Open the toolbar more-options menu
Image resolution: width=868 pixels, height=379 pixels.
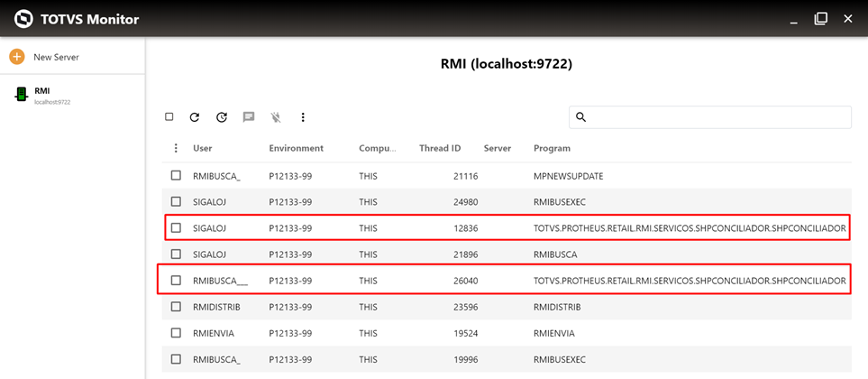tap(303, 117)
